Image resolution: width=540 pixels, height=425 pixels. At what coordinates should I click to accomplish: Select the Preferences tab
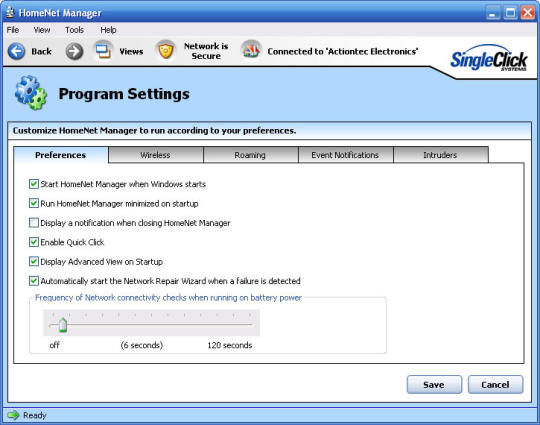pos(61,155)
